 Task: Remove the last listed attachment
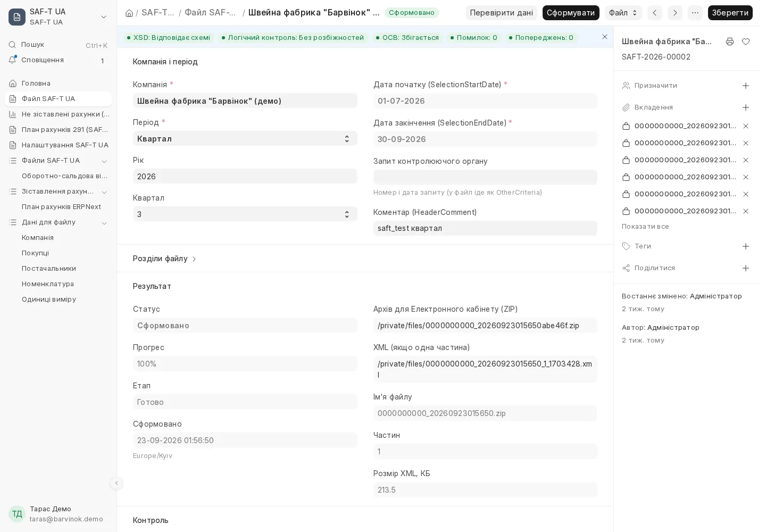[x=746, y=211]
